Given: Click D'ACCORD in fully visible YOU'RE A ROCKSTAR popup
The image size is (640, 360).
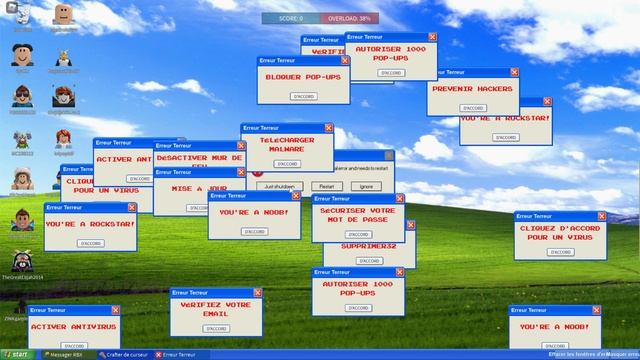Looking at the screenshot, I should 91,244.
